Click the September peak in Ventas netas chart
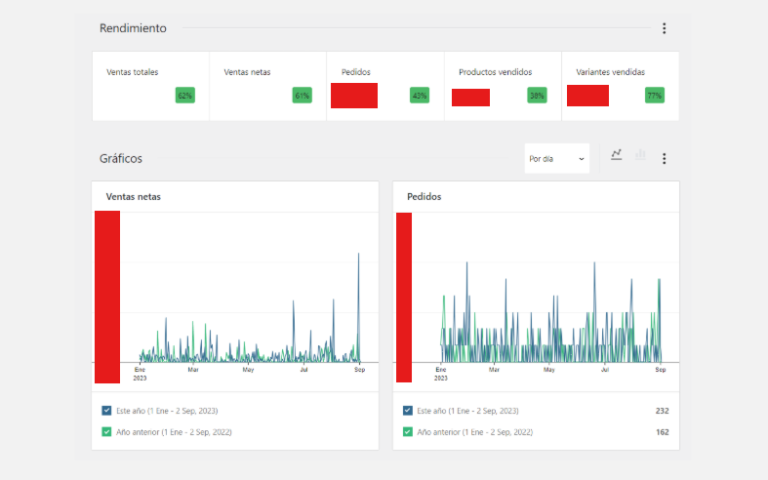 tap(358, 256)
